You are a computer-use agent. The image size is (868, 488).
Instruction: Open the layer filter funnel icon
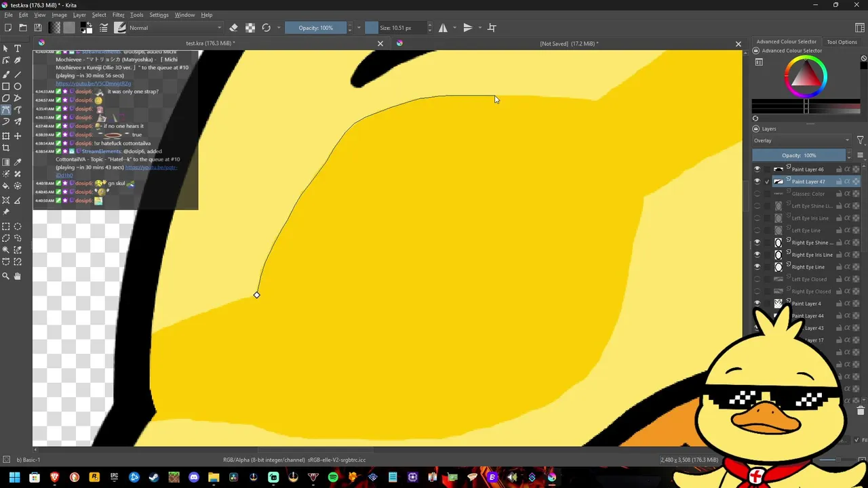tap(861, 140)
